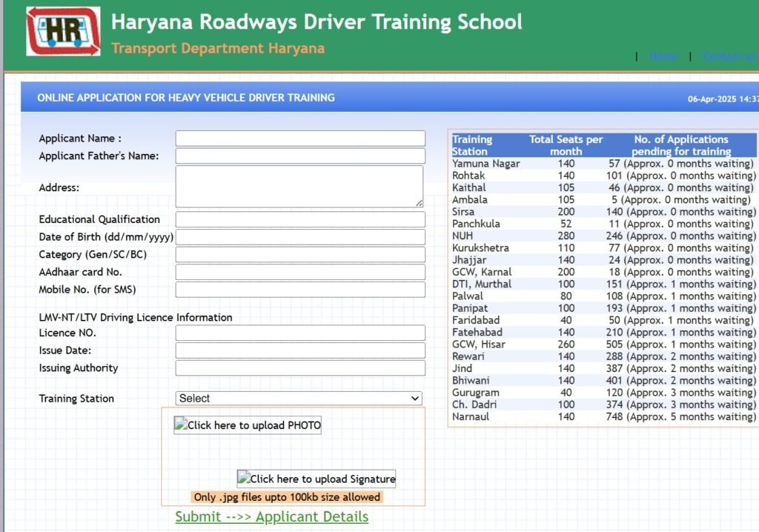
Task: Click the Transport Department Haryana subtitle
Action: pos(218,48)
